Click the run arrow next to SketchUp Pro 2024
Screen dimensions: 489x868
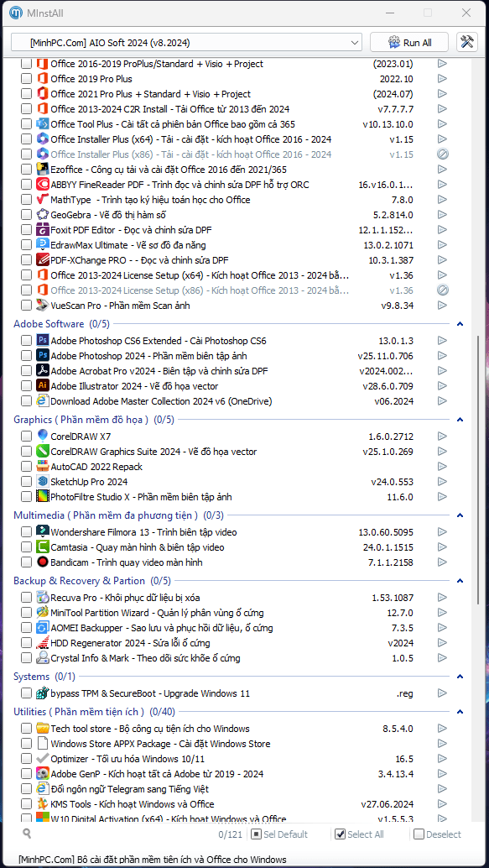(x=441, y=482)
